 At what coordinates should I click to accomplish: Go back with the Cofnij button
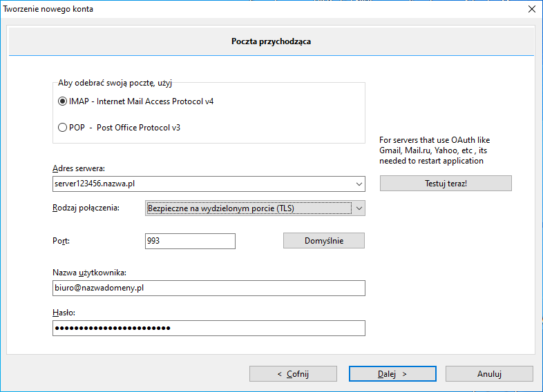293,374
